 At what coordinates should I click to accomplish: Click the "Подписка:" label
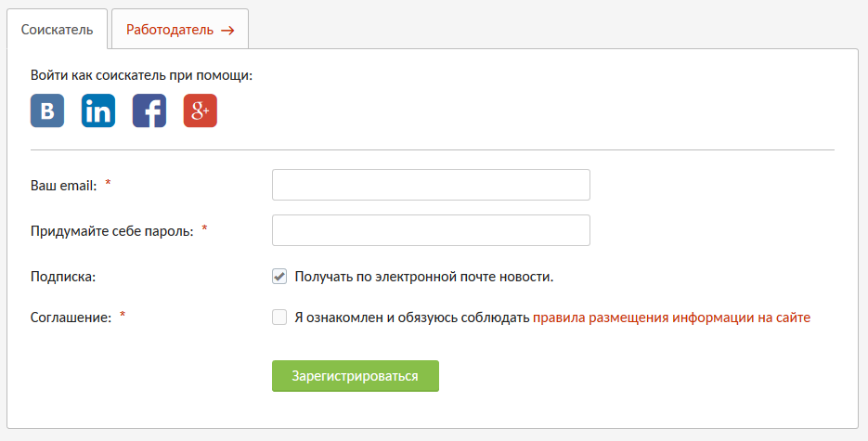(x=63, y=277)
